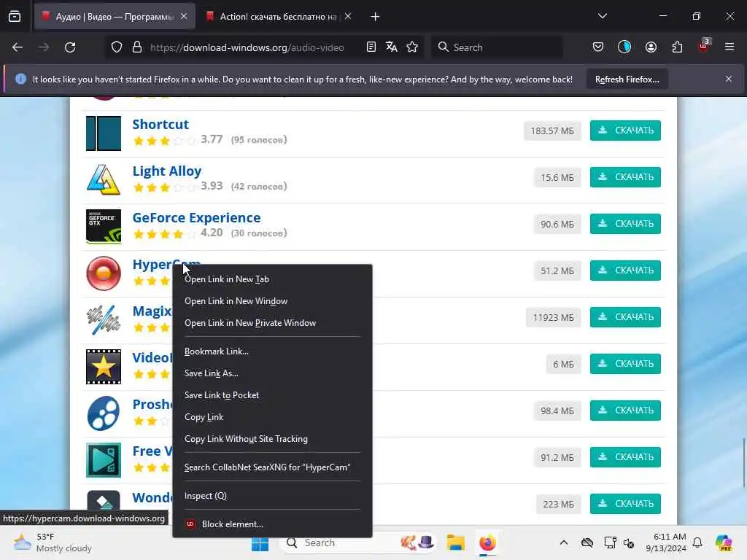Click the Light Alloy logo thumbnail

104,180
